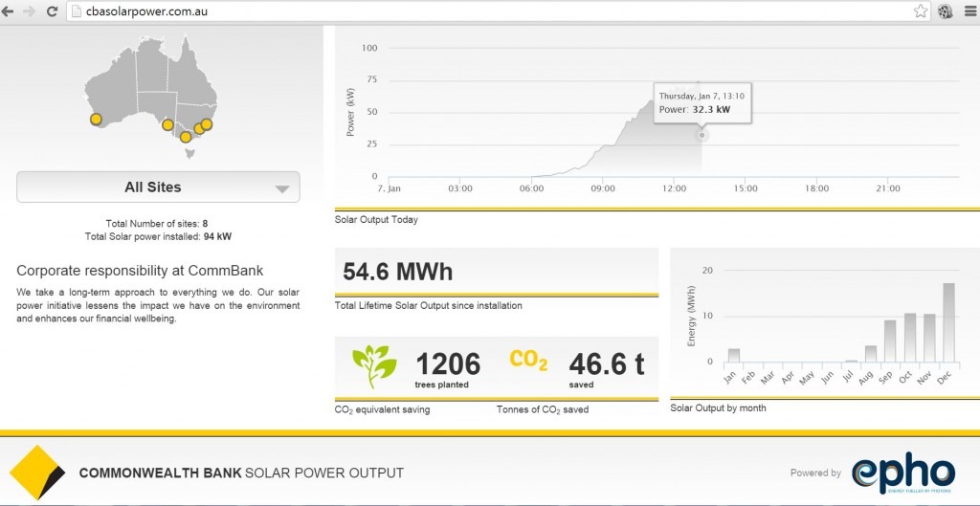
Task: Click Total Number of sites: 8 text
Action: coord(157,223)
